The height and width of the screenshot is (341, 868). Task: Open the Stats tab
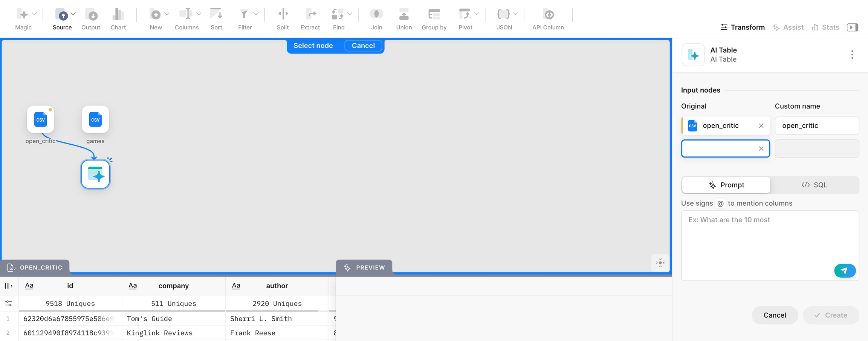(826, 27)
